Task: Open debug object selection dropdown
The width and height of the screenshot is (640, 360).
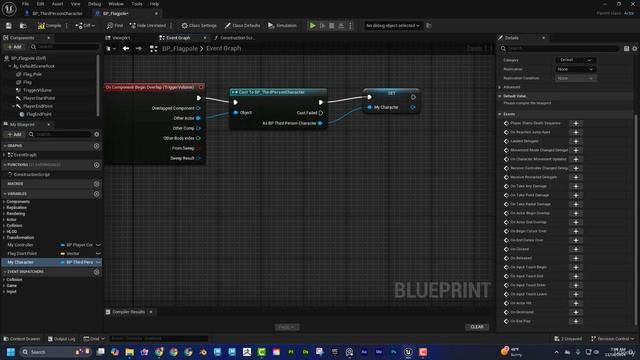Action: pos(393,25)
